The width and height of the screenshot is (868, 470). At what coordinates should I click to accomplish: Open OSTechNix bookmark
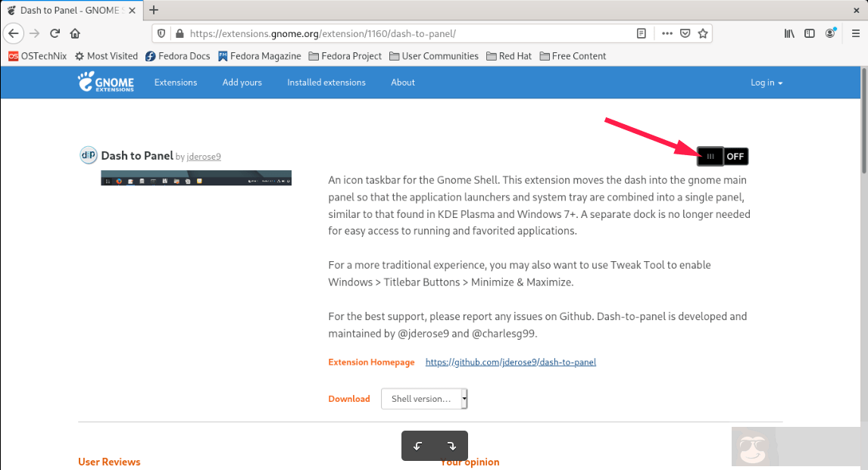[37, 56]
